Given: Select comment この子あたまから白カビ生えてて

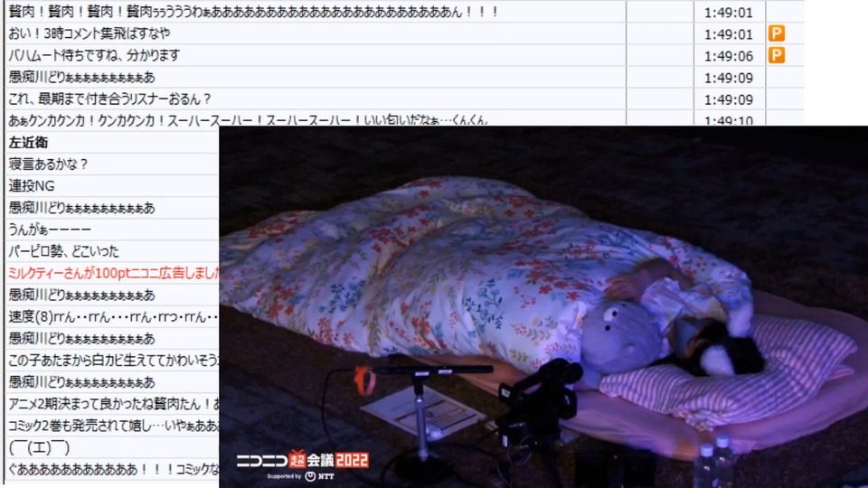Looking at the screenshot, I should (x=114, y=361).
